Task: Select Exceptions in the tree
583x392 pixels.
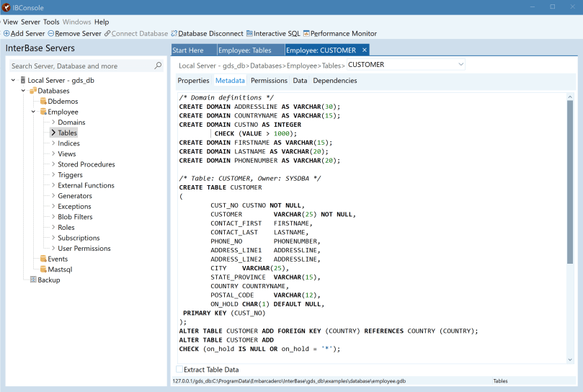Action: pyautogui.click(x=74, y=206)
